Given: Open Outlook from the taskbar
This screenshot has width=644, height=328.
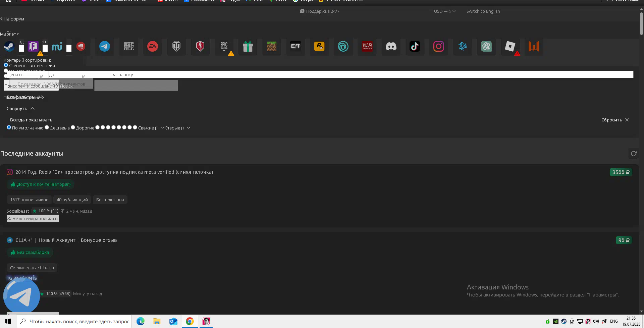Looking at the screenshot, I should pos(173,321).
